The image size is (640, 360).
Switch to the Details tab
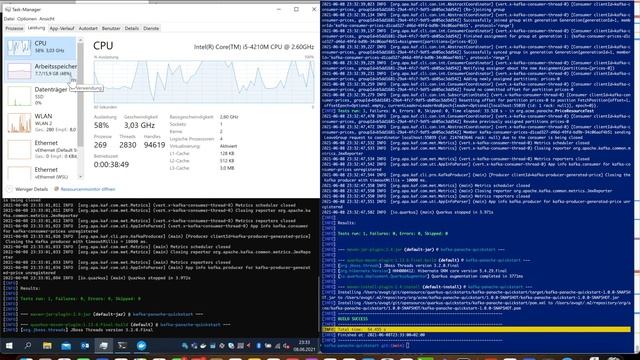pyautogui.click(x=132, y=29)
